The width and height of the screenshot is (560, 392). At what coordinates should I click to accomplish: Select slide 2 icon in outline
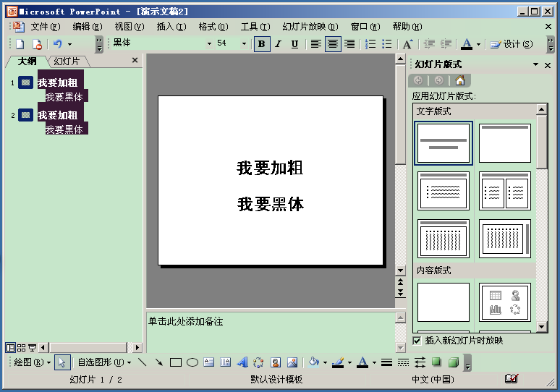pyautogui.click(x=26, y=115)
